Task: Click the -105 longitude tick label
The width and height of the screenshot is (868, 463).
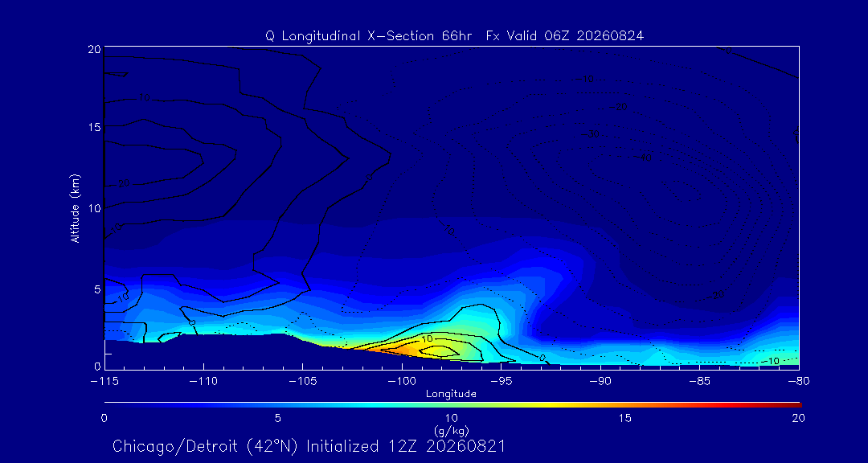Action: pos(302,382)
